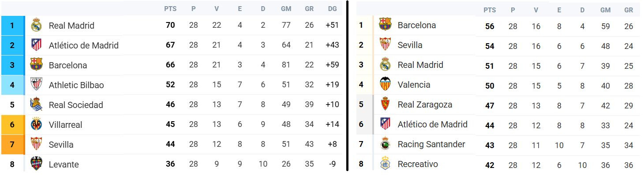Click the Valencia crest in right table
The image size is (644, 175).
point(386,84)
